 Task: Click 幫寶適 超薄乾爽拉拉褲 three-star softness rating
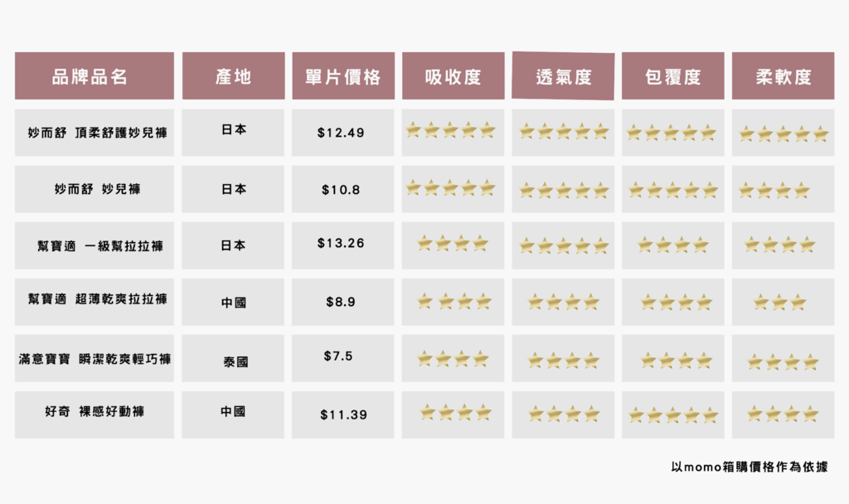tap(779, 302)
